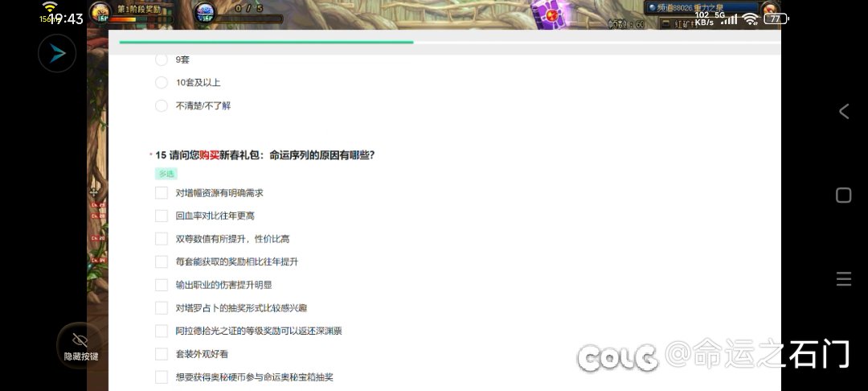Tap the move-cross icon on the left edge

click(94, 191)
